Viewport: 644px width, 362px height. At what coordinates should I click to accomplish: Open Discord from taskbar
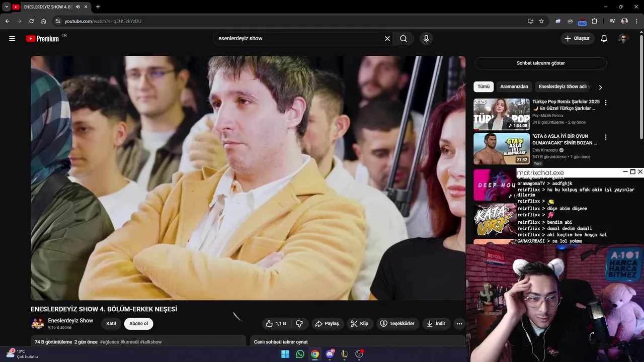(330, 354)
